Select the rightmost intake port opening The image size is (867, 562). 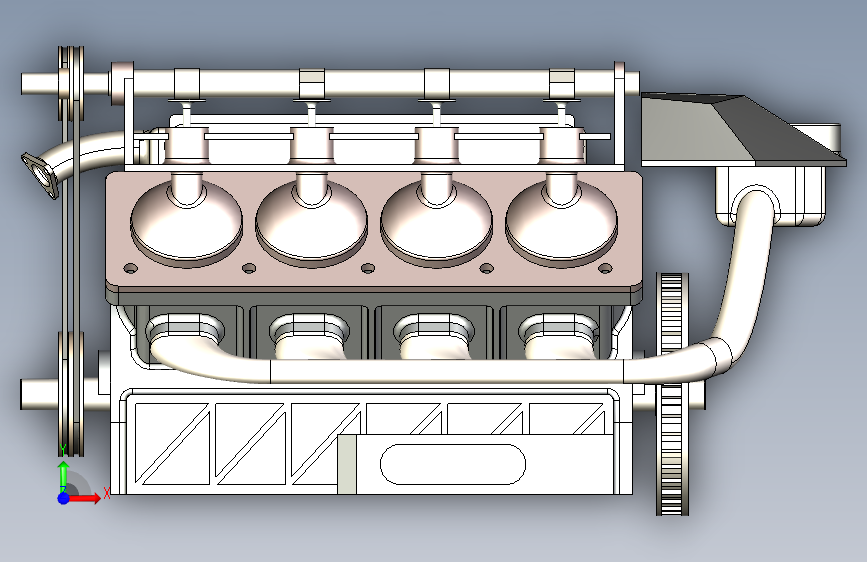(x=558, y=327)
